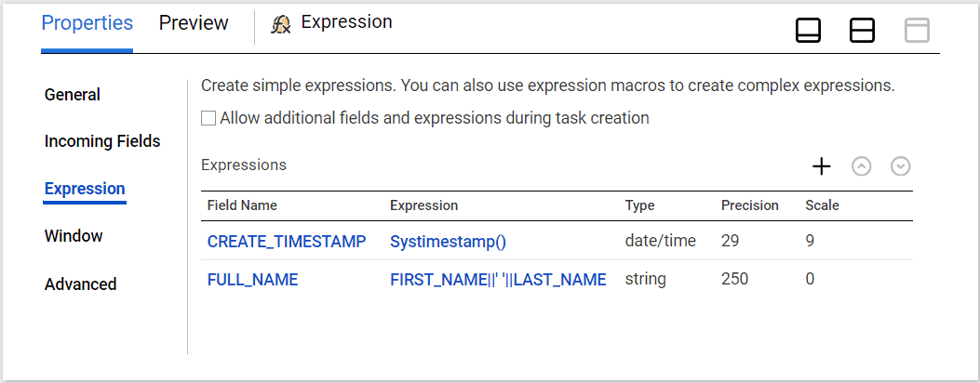Select the split horizontal panel layout icon
Image resolution: width=980 pixels, height=383 pixels.
[x=862, y=31]
